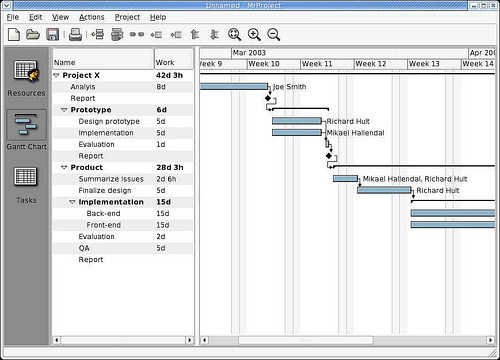Click the Gantt chart scroll-left arrow
500x360 pixels.
pyautogui.click(x=204, y=340)
